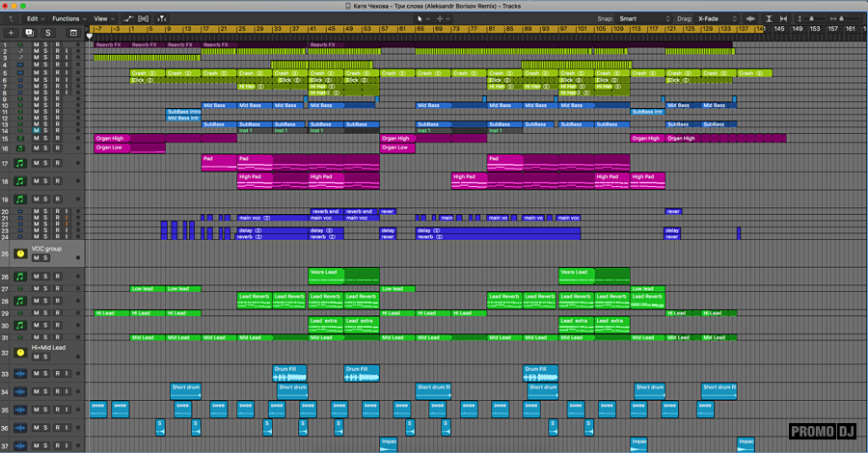Click the show automation icon
The height and width of the screenshot is (453, 868).
(128, 18)
